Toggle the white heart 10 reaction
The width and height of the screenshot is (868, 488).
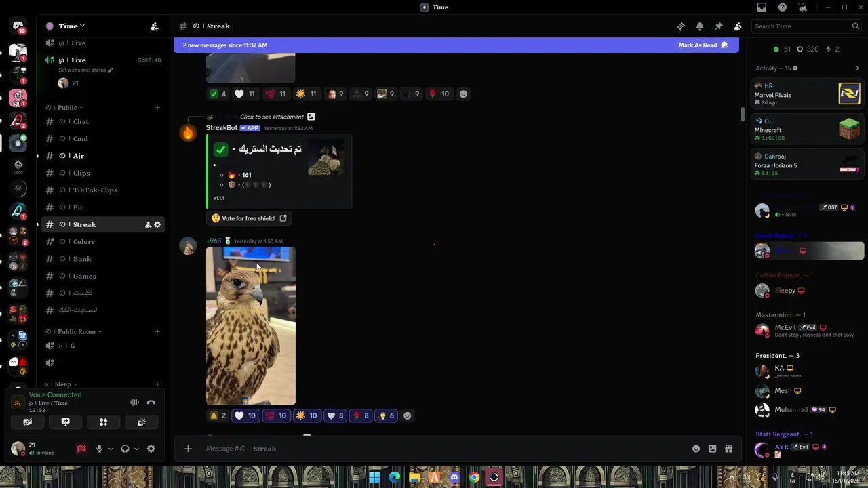click(245, 416)
